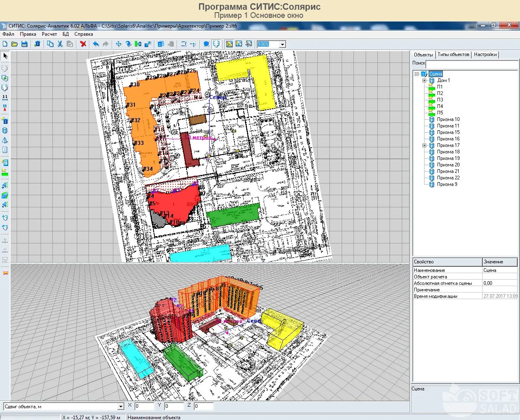The image size is (520, 420).
Task: Save the project with the floppy icon
Action: coord(24,44)
